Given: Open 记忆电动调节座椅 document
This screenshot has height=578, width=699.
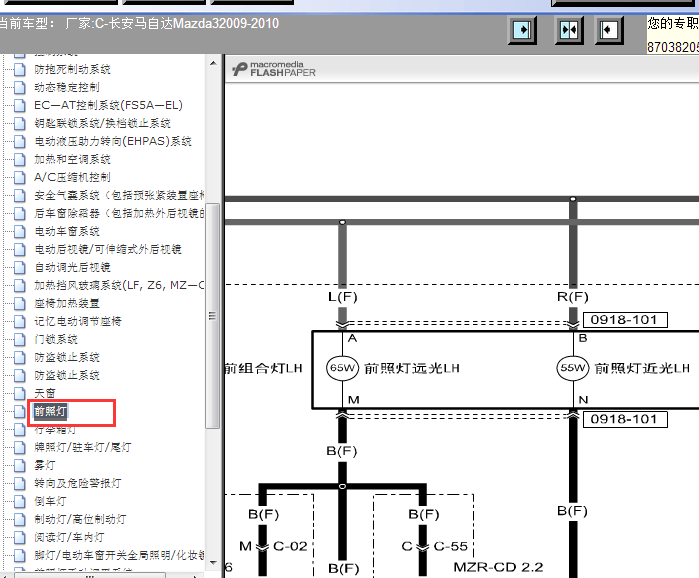Looking at the screenshot, I should (78, 321).
